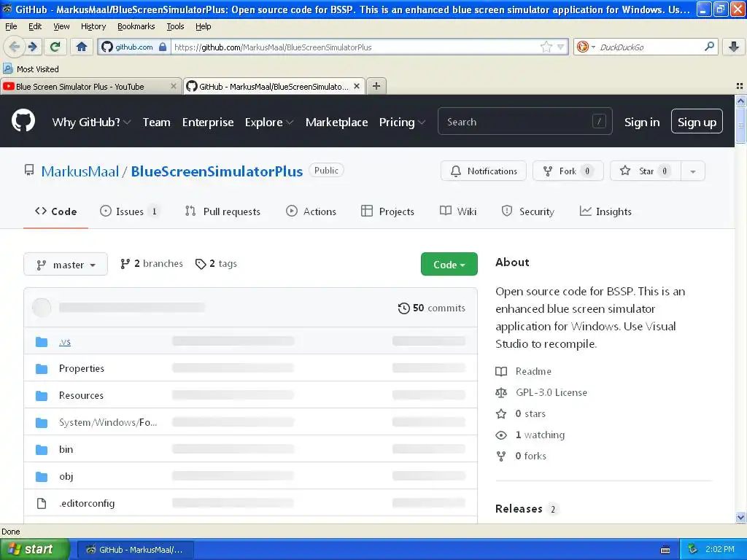
Task: Open the green Code dropdown button
Action: (x=449, y=264)
